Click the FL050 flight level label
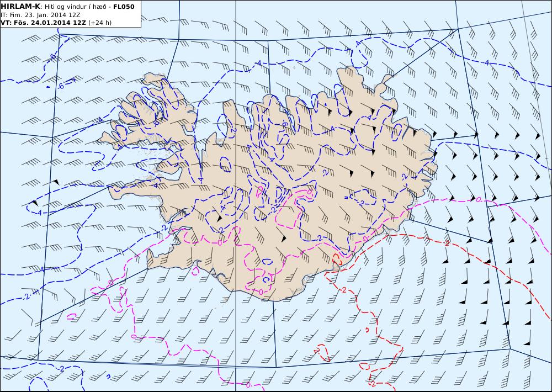This screenshot has width=552, height=392. (124, 7)
